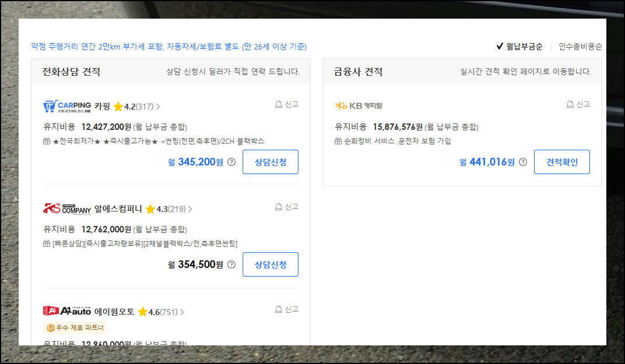Screen dimensions: 625x364
Task: Click the RS Company dealer logo
Action: (67, 208)
